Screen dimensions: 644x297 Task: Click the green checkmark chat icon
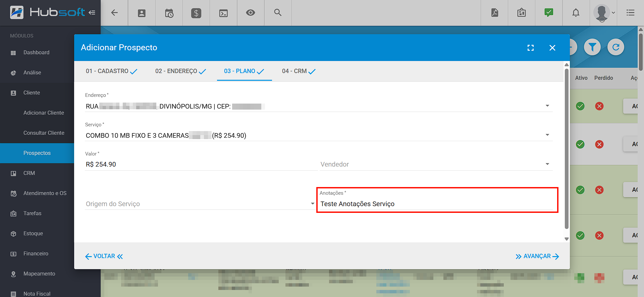pyautogui.click(x=549, y=13)
